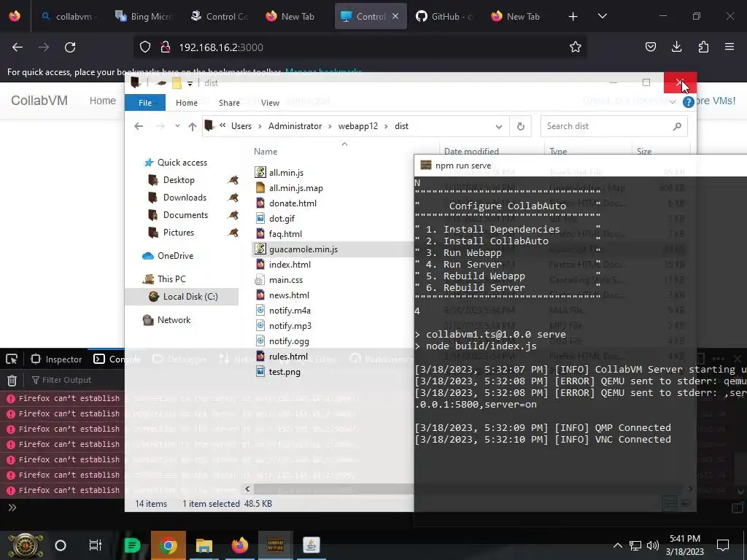The width and height of the screenshot is (747, 560).
Task: Open Task View in taskbar
Action: [x=96, y=545]
